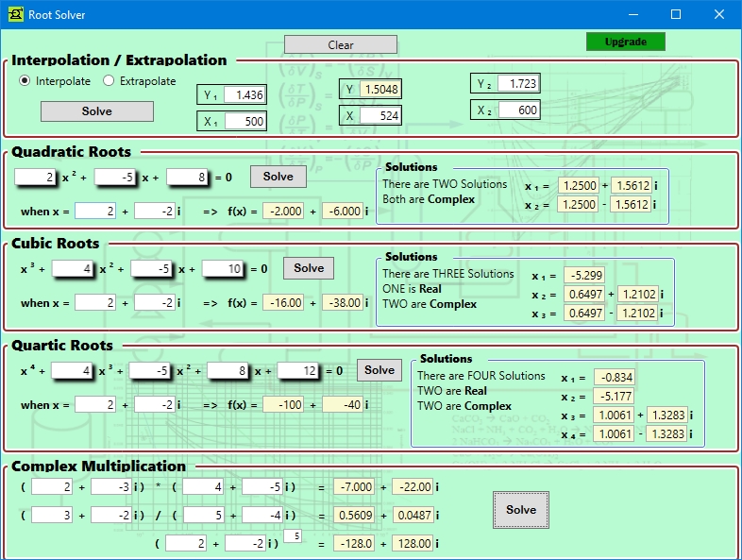This screenshot has height=560, width=742.
Task: Focus the X1 field showing 500
Action: click(245, 121)
